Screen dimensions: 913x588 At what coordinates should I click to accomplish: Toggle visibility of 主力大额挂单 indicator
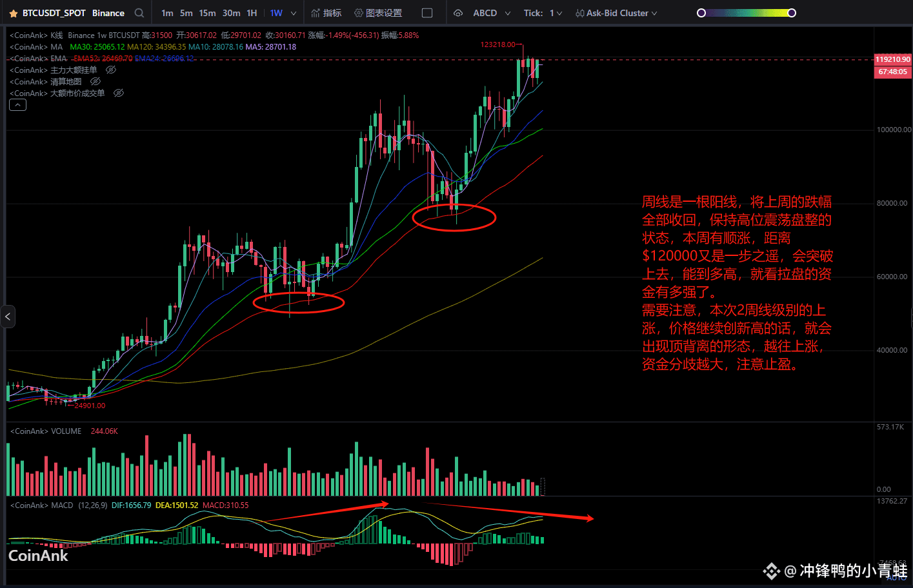(111, 70)
